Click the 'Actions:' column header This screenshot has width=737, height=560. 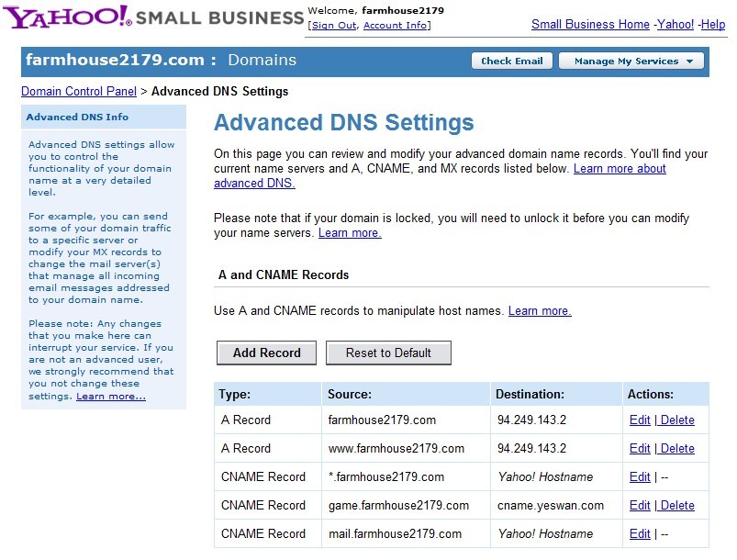[x=666, y=394]
